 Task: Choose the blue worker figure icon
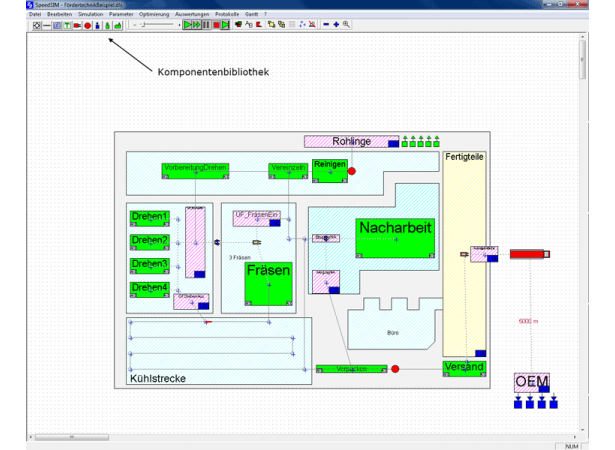(98, 26)
